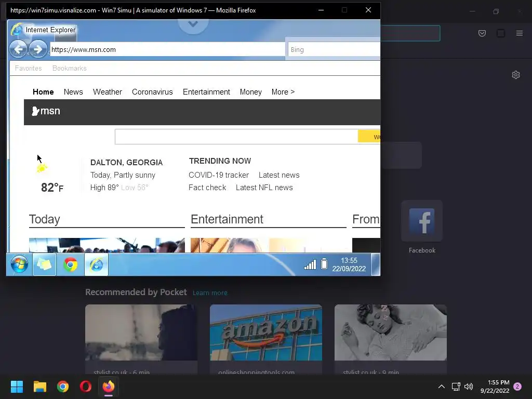This screenshot has width=532, height=399.
Task: Open the woman silhouette Pocket article
Action: coord(141,332)
